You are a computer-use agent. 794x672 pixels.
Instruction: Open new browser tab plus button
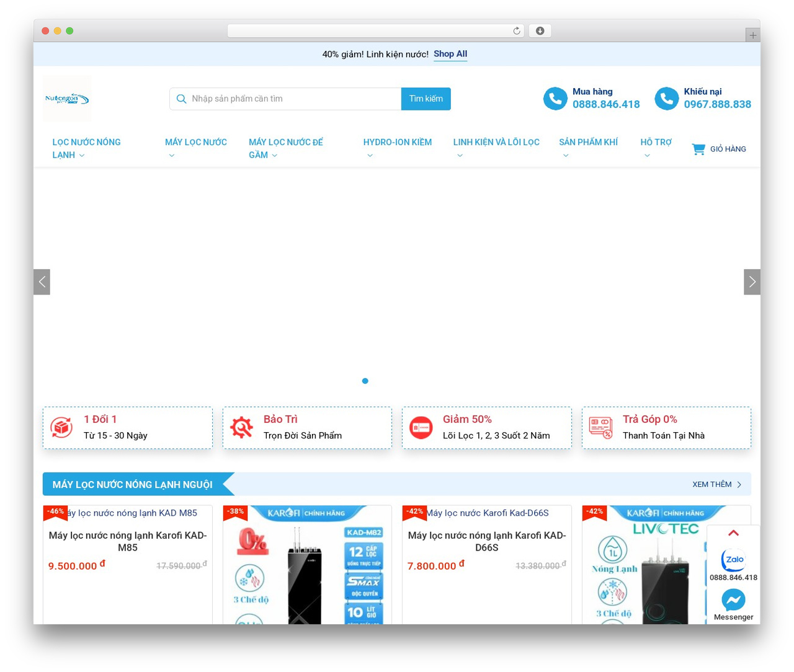pos(752,35)
